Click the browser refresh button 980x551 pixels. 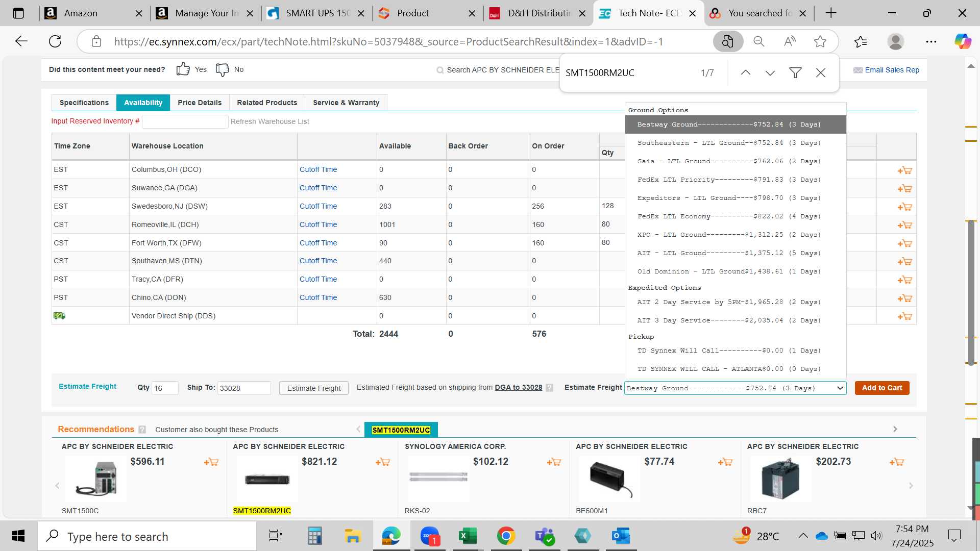(55, 41)
